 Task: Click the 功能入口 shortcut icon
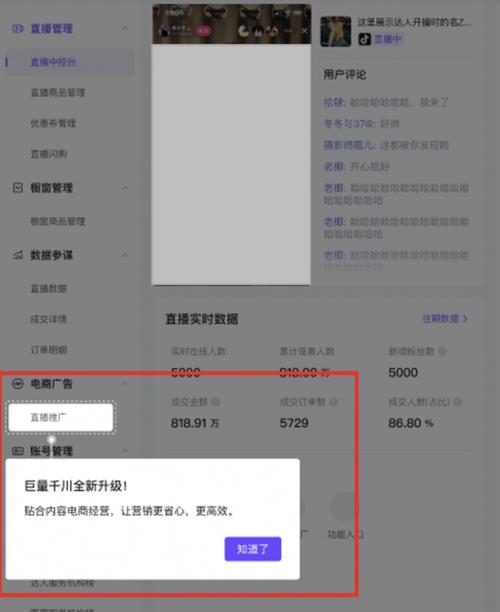pos(343,507)
